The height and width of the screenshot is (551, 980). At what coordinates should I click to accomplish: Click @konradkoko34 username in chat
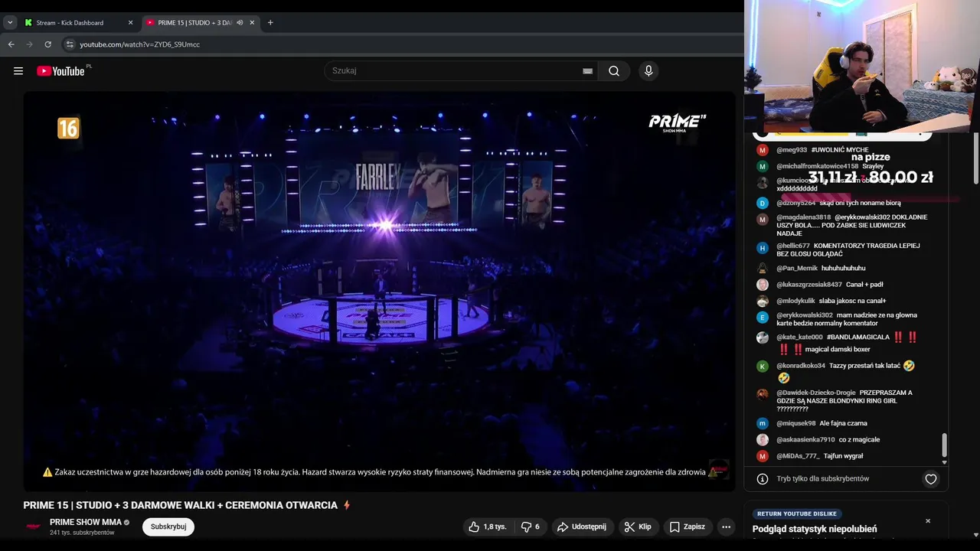click(801, 366)
